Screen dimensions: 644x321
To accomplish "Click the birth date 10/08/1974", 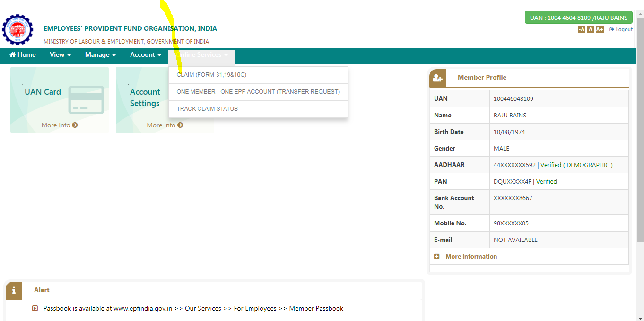I will (509, 132).
